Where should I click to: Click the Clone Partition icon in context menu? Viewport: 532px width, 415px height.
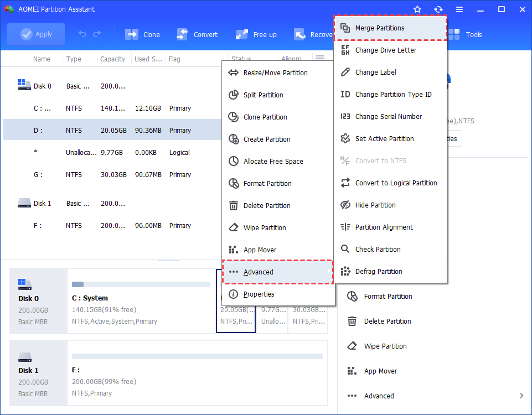[x=233, y=117]
